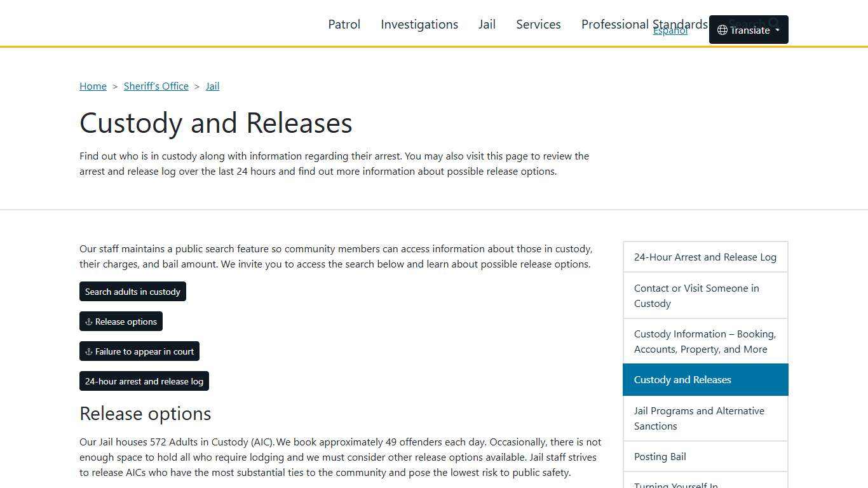
Task: Open the Español translation link
Action: tap(670, 30)
